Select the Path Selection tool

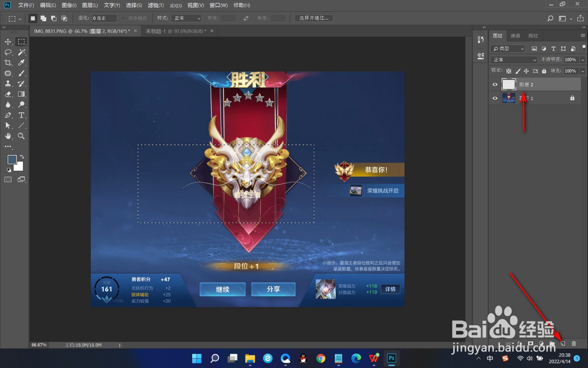[8, 125]
